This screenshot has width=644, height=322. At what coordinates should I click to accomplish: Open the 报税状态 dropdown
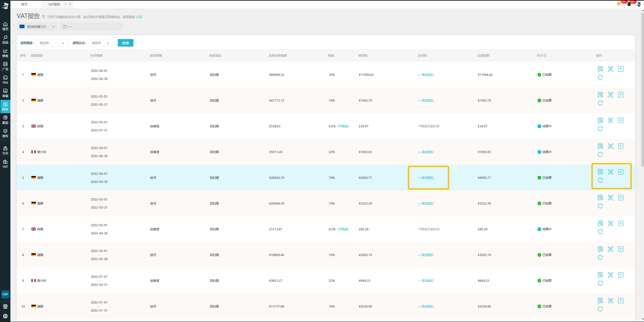(x=100, y=43)
